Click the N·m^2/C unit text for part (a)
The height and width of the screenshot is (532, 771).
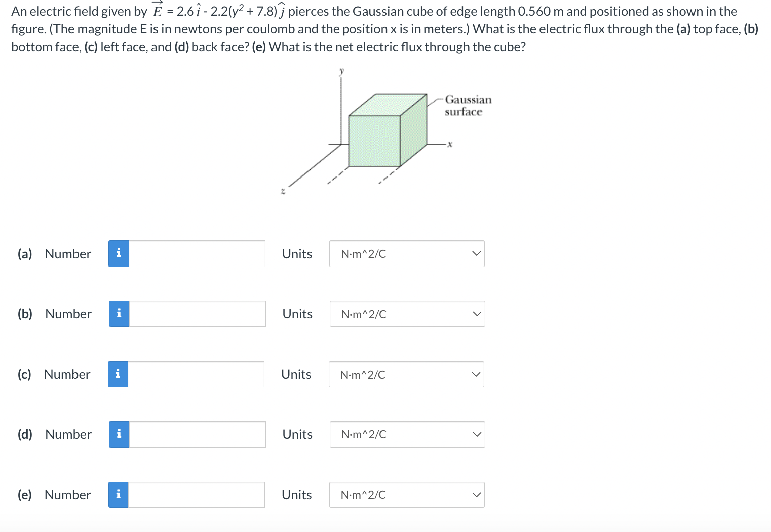[364, 254]
